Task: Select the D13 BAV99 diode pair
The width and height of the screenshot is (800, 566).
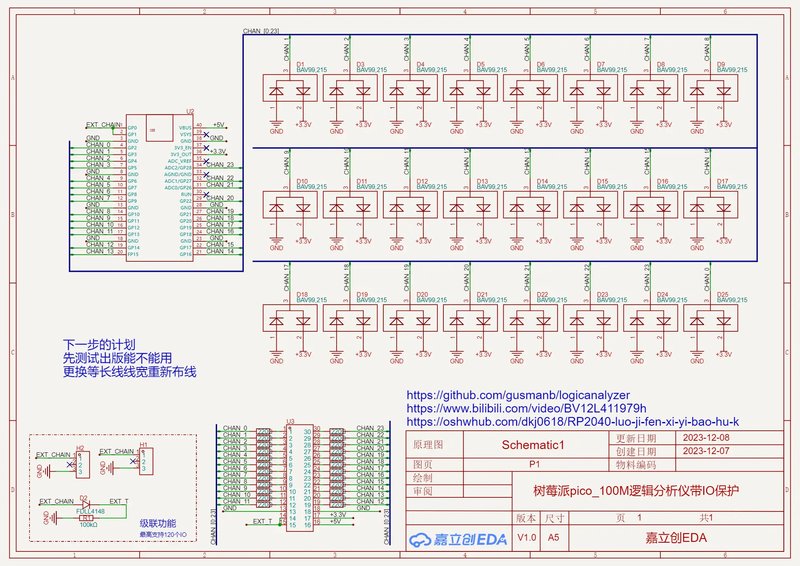Action: coord(470,205)
